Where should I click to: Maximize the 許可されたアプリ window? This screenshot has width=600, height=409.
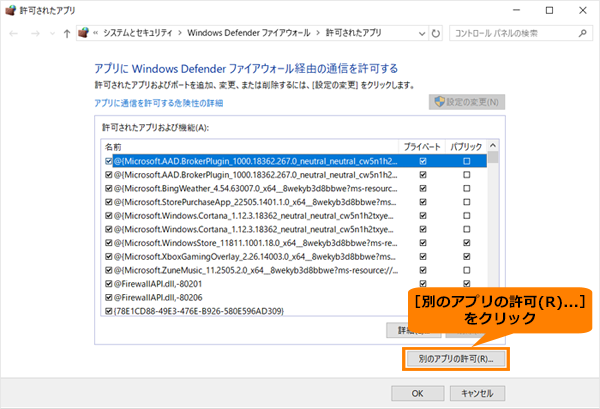pyautogui.click(x=549, y=10)
